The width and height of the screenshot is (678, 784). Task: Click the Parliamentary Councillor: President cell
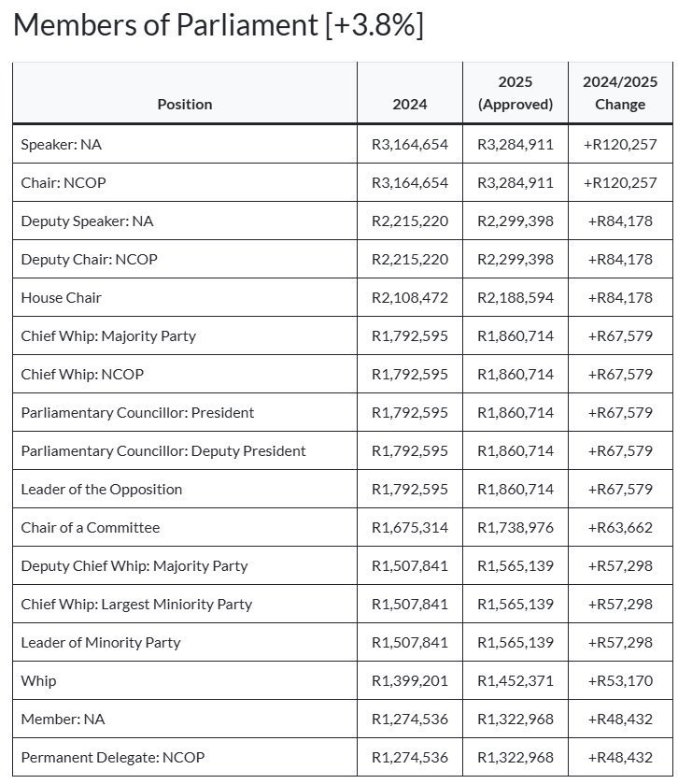point(185,412)
